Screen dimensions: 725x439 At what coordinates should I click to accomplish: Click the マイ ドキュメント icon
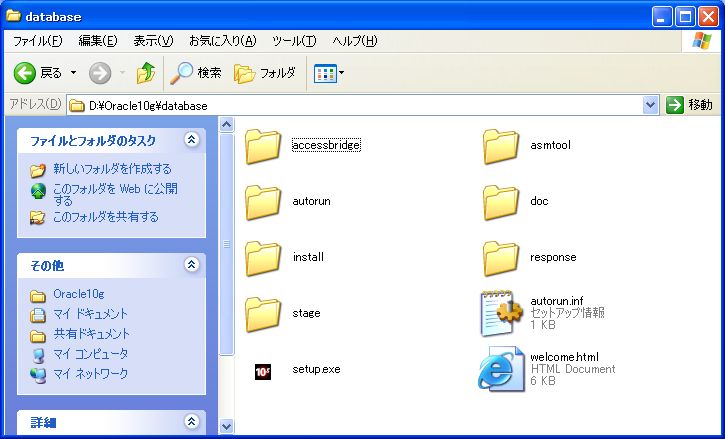coord(38,315)
